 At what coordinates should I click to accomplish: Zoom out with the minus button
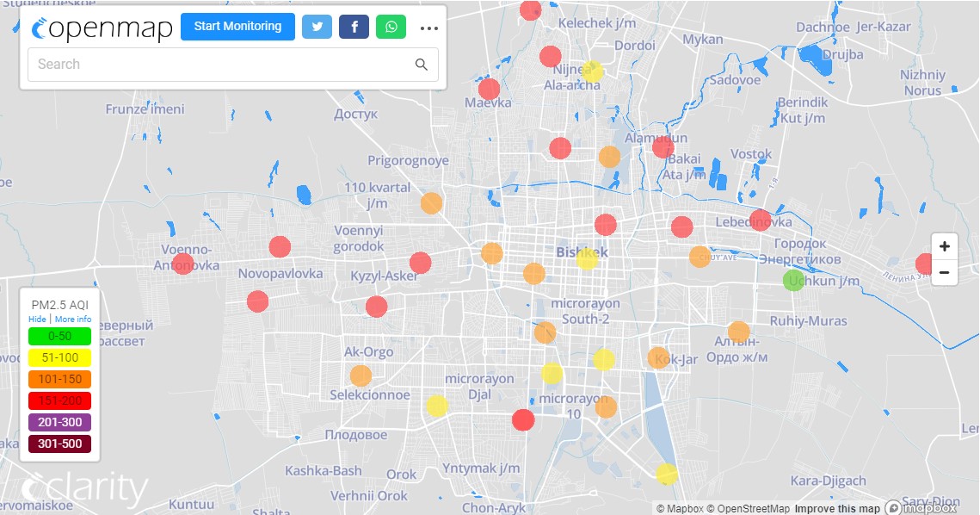945,273
